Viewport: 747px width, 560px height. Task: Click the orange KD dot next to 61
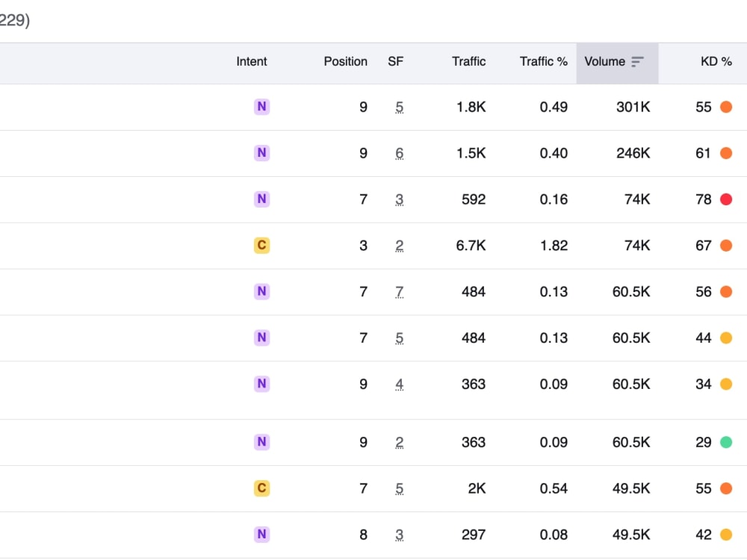726,153
